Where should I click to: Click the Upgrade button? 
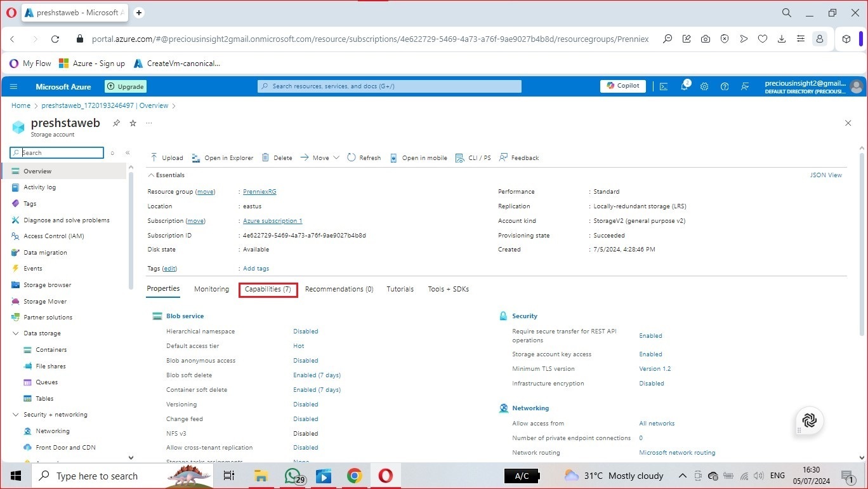[126, 86]
